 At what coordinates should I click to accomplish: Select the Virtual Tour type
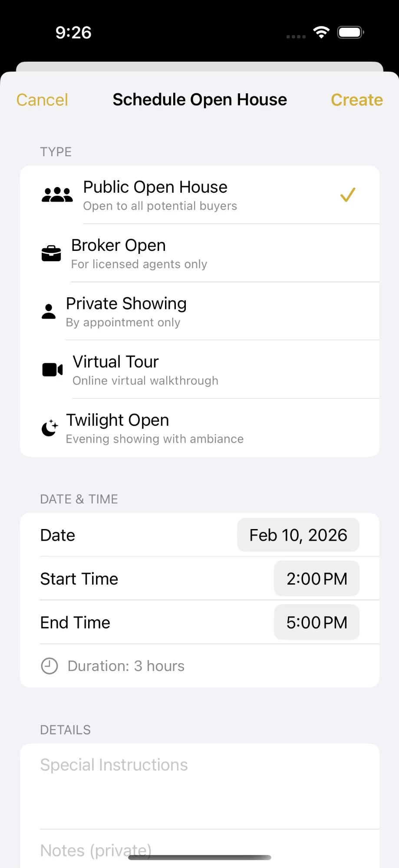(x=145, y=370)
